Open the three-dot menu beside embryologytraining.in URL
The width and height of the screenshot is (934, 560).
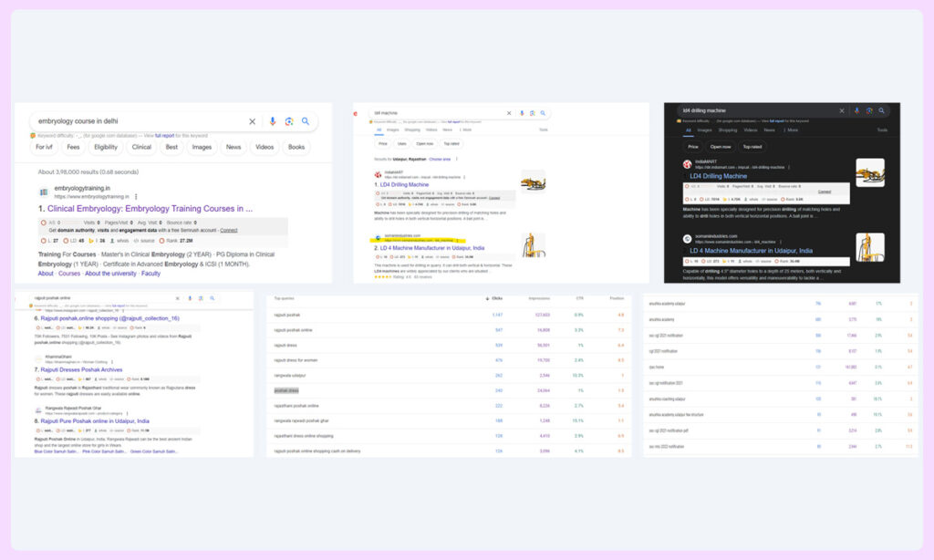coord(137,197)
